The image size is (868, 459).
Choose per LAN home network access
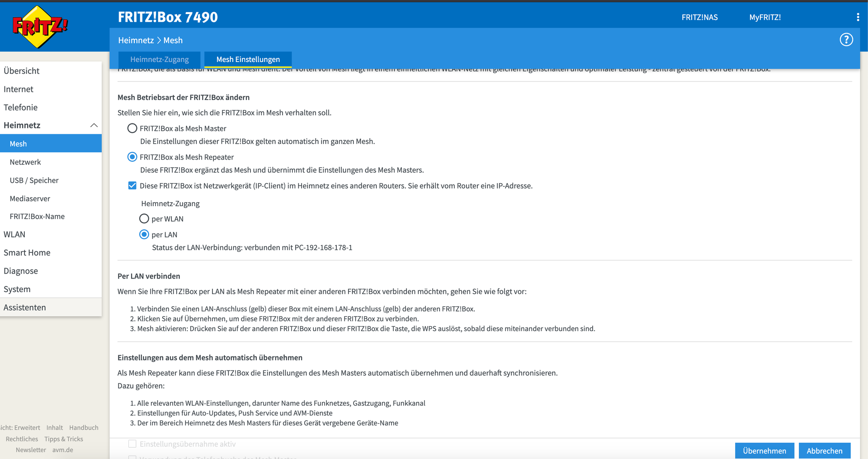tap(144, 235)
